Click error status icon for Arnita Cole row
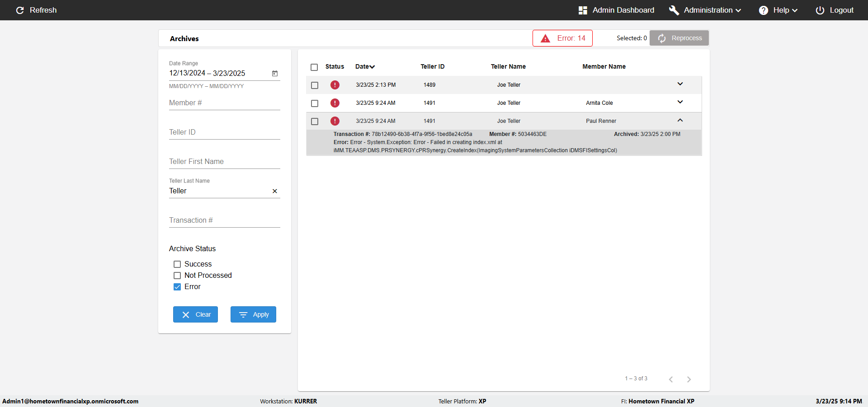 tap(335, 103)
